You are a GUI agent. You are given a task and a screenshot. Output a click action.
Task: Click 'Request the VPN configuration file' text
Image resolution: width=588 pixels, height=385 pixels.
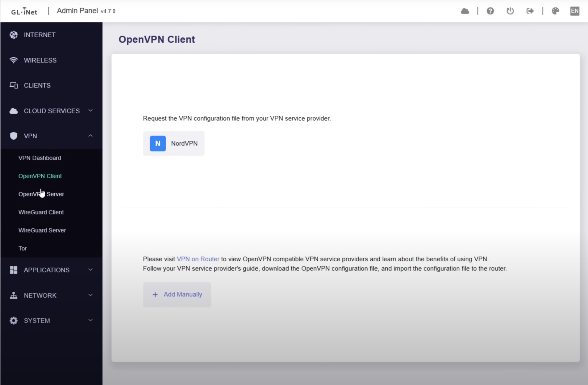coord(237,118)
